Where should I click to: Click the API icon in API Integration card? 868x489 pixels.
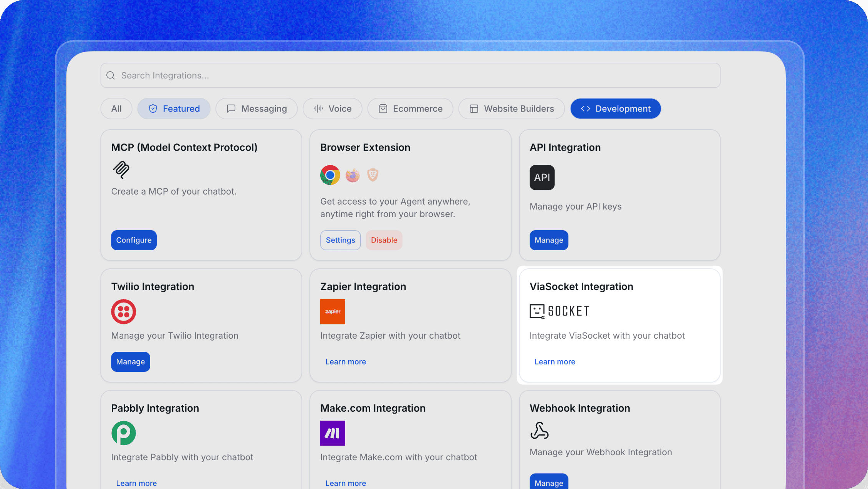pyautogui.click(x=542, y=177)
